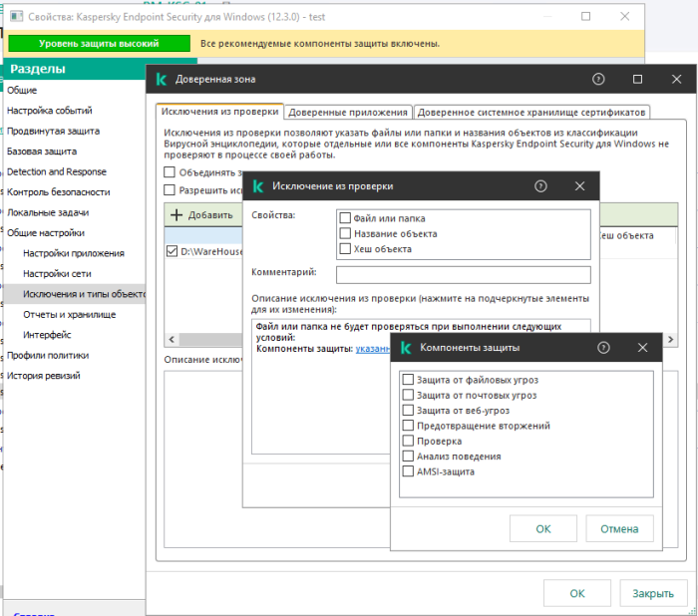Click help icon in Доверенная зона title bar
Screen dimensions: 698x616
pyautogui.click(x=598, y=80)
